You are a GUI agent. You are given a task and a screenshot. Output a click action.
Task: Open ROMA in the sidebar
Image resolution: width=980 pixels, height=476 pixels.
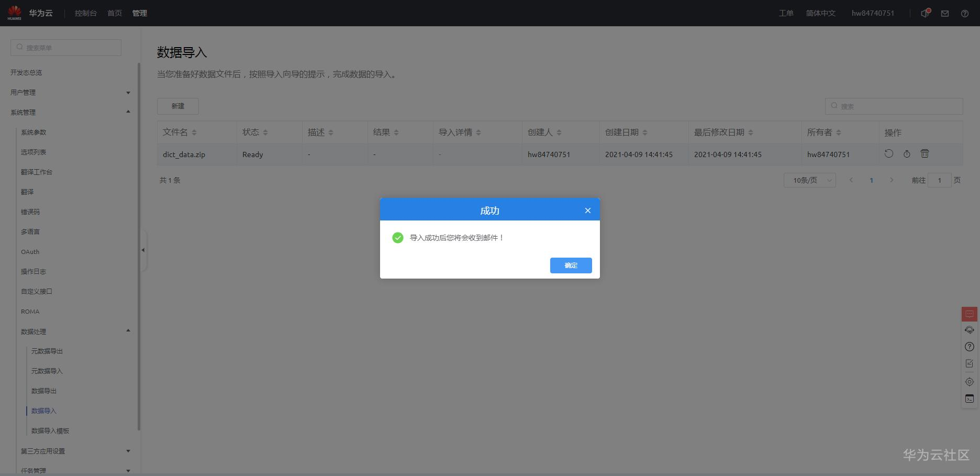pos(30,312)
